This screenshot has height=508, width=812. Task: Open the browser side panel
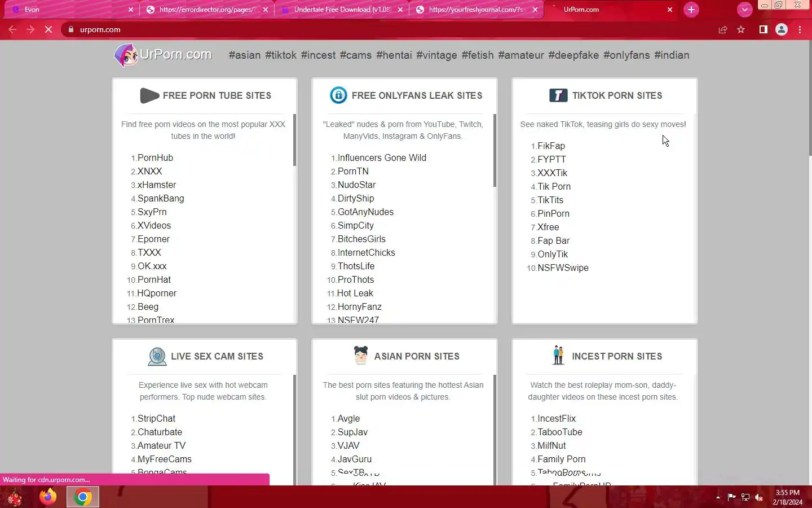[763, 29]
